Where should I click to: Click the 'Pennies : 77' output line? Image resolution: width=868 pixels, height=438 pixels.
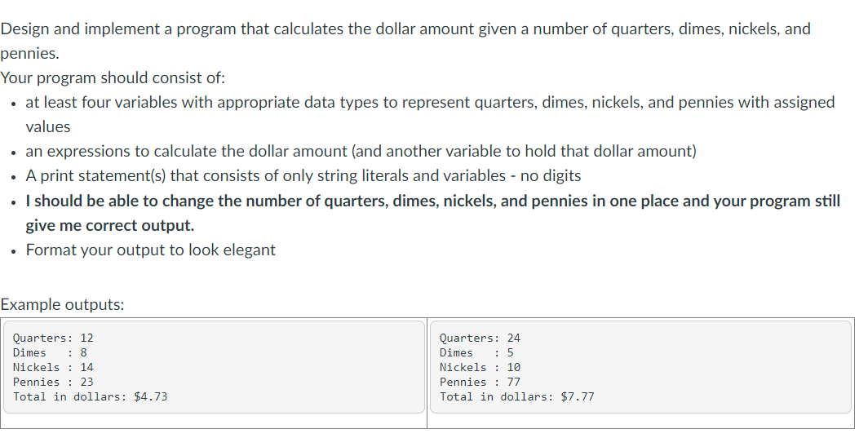[x=480, y=382]
